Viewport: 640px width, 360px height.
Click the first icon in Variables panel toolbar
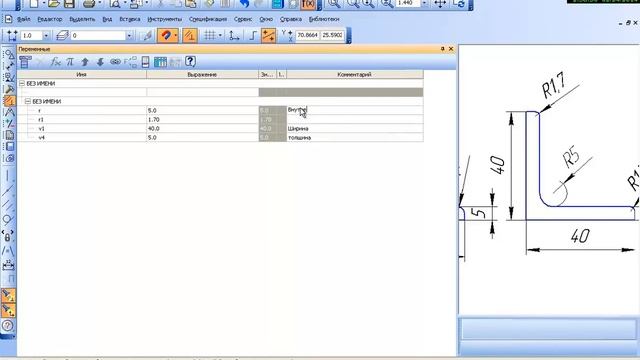click(25, 62)
